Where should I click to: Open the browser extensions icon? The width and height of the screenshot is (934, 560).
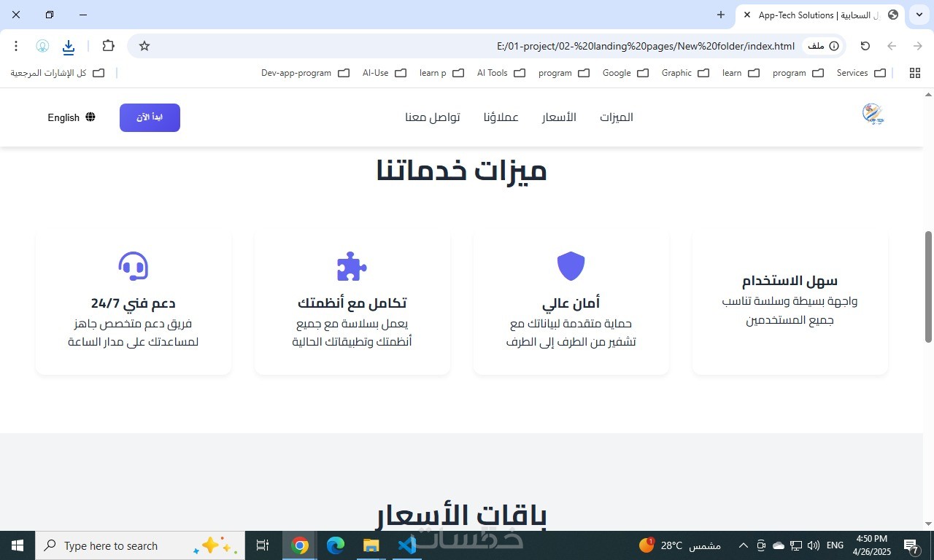(x=108, y=46)
